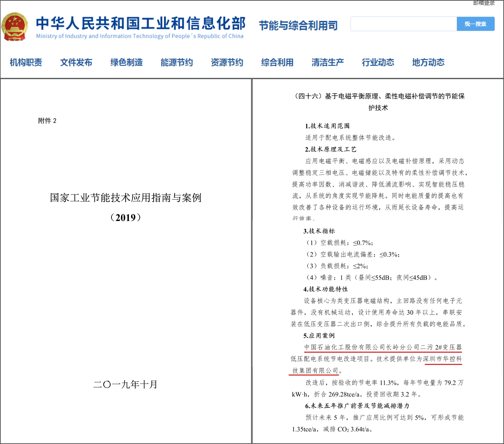Click the 附件 2 label
Screen dimensions: 504x444
point(47,121)
